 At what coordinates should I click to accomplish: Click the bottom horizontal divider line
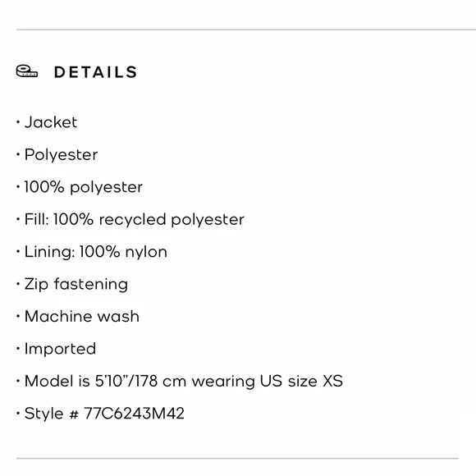237,459
